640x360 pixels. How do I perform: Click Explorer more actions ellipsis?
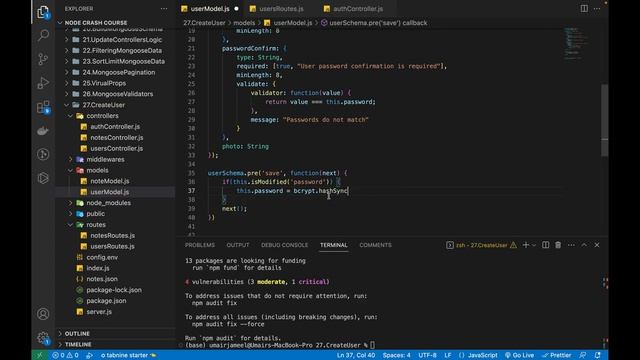[x=164, y=9]
